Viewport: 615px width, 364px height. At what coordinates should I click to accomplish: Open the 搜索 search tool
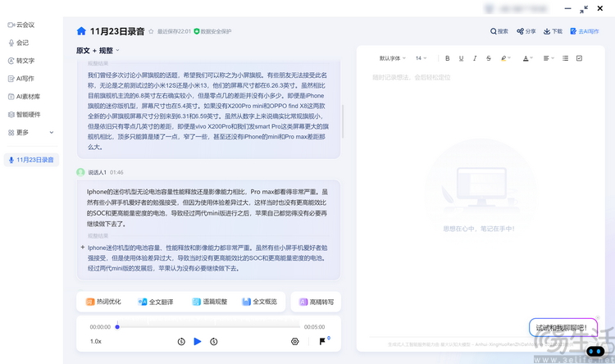499,31
